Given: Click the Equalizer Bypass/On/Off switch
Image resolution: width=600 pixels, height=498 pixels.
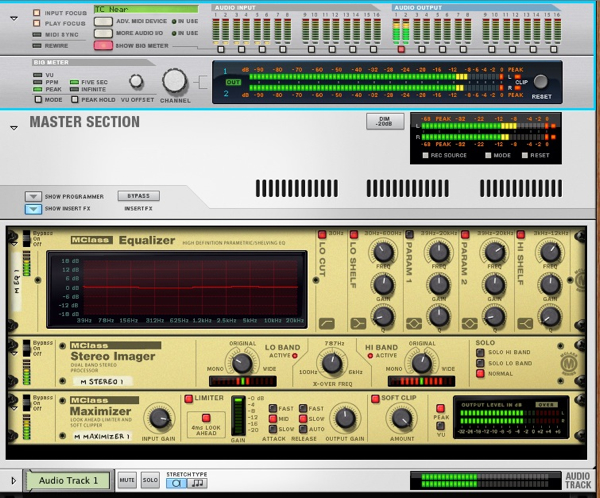Looking at the screenshot, I should [26, 238].
